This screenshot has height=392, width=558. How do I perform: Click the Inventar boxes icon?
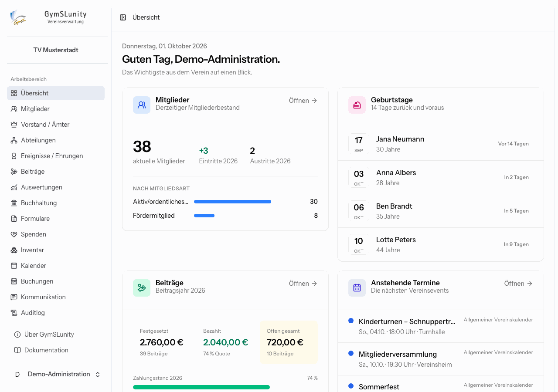point(14,250)
